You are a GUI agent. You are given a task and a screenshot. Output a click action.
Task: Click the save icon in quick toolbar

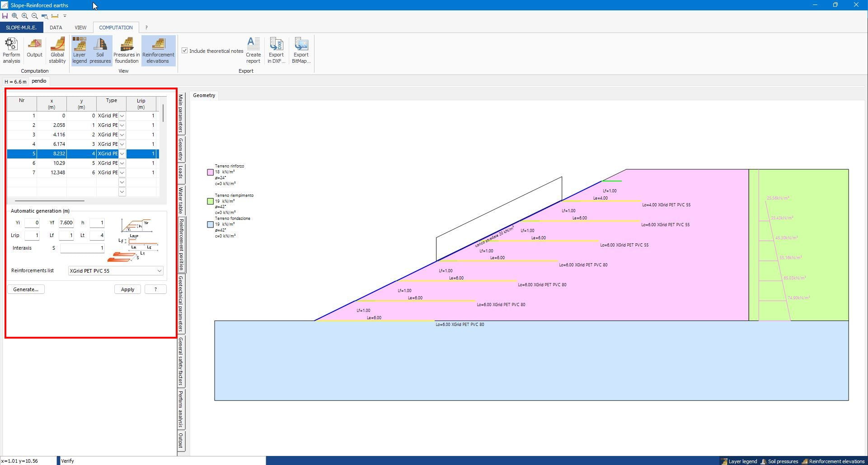click(x=5, y=16)
